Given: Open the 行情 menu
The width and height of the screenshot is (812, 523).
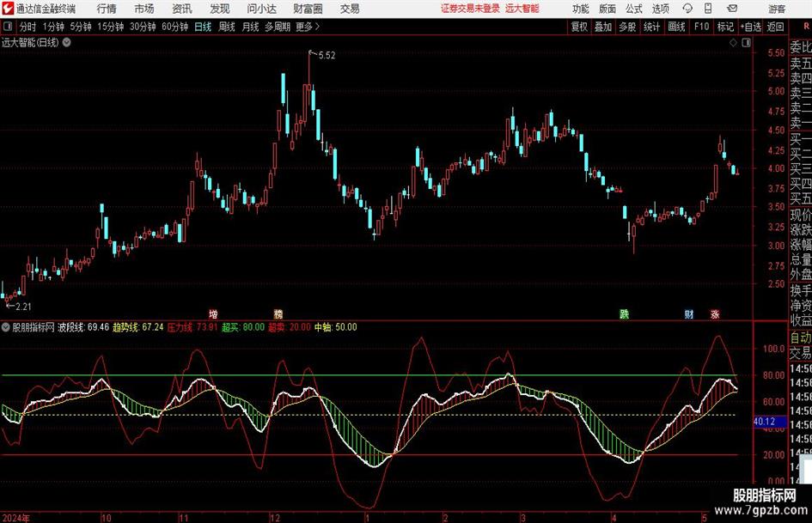Looking at the screenshot, I should (107, 9).
